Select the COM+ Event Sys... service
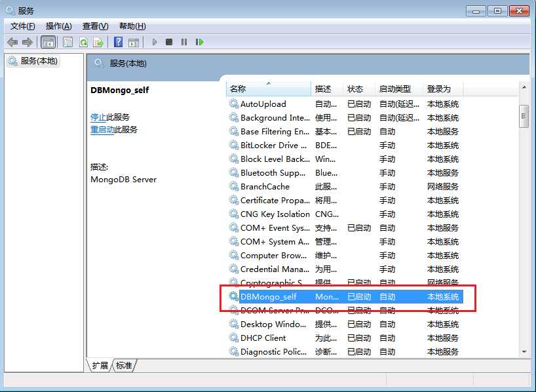This screenshot has height=392, width=536. 345,228
